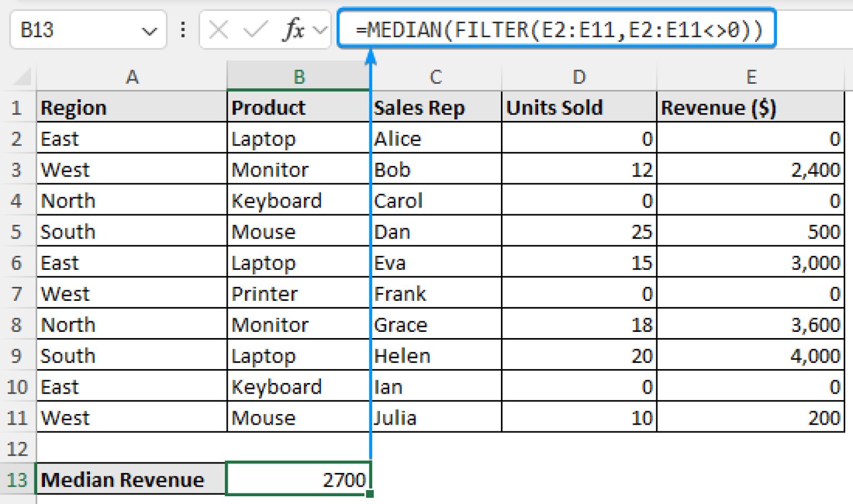Viewport: 853px width, 504px height.
Task: Open the Name Box dropdown arrow
Action: coord(149,30)
